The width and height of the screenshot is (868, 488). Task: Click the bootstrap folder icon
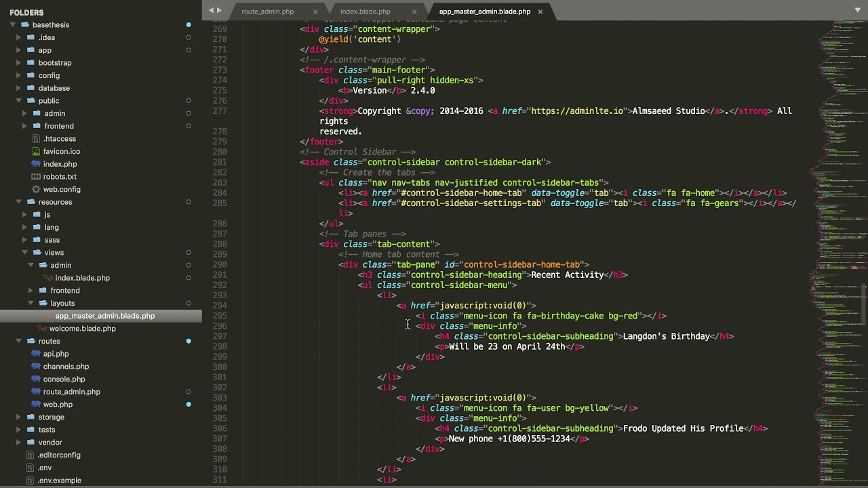(x=31, y=63)
